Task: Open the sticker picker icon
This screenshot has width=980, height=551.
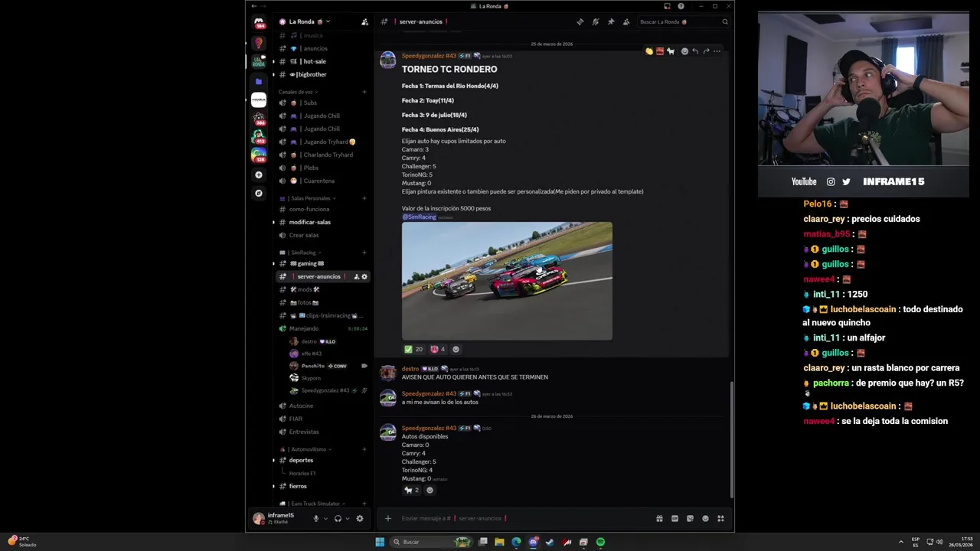Action: point(690,518)
